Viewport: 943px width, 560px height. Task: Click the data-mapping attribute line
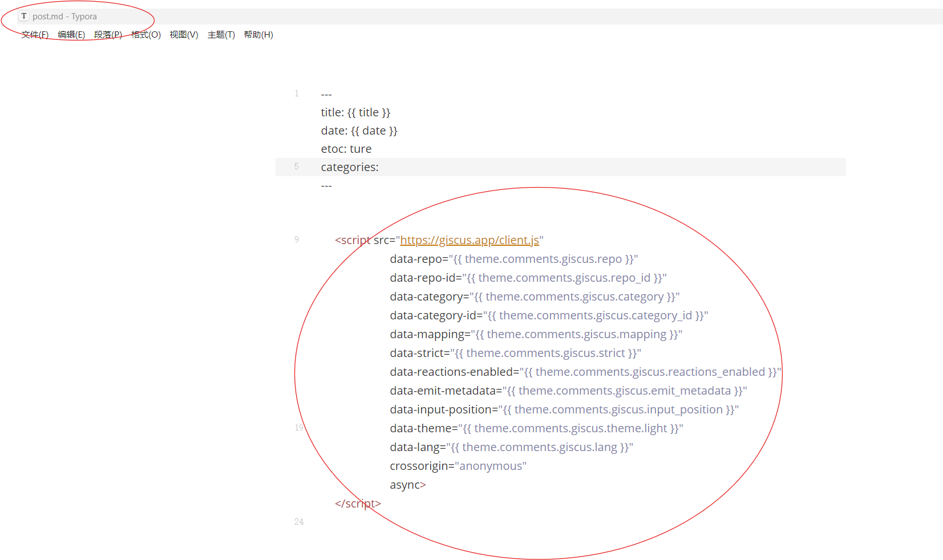point(536,334)
